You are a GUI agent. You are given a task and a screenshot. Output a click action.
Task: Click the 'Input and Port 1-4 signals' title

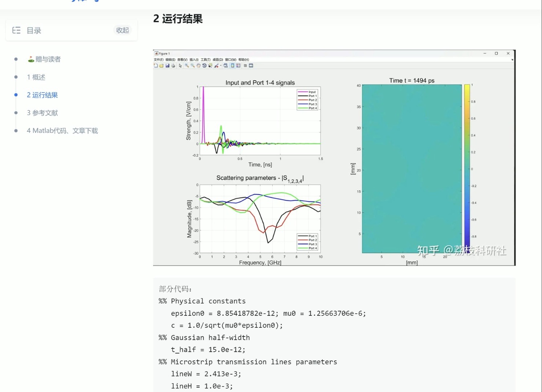click(x=260, y=83)
